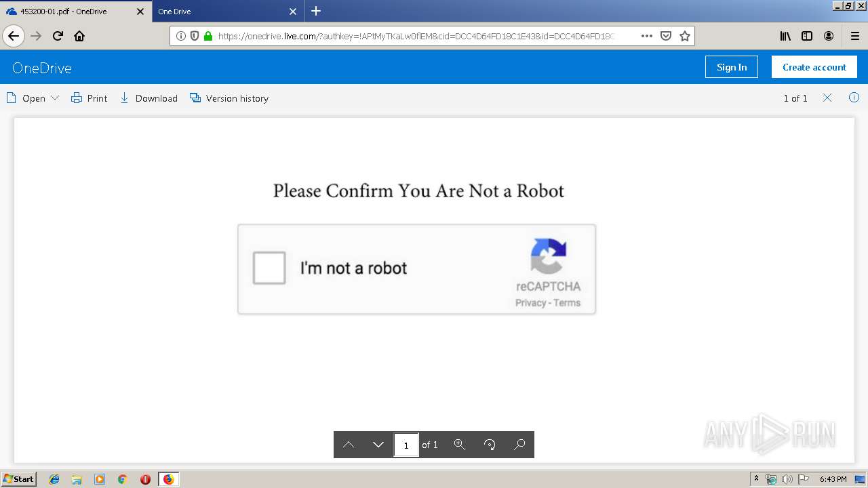Rotate the PDF page
This screenshot has height=488, width=868.
click(x=490, y=445)
